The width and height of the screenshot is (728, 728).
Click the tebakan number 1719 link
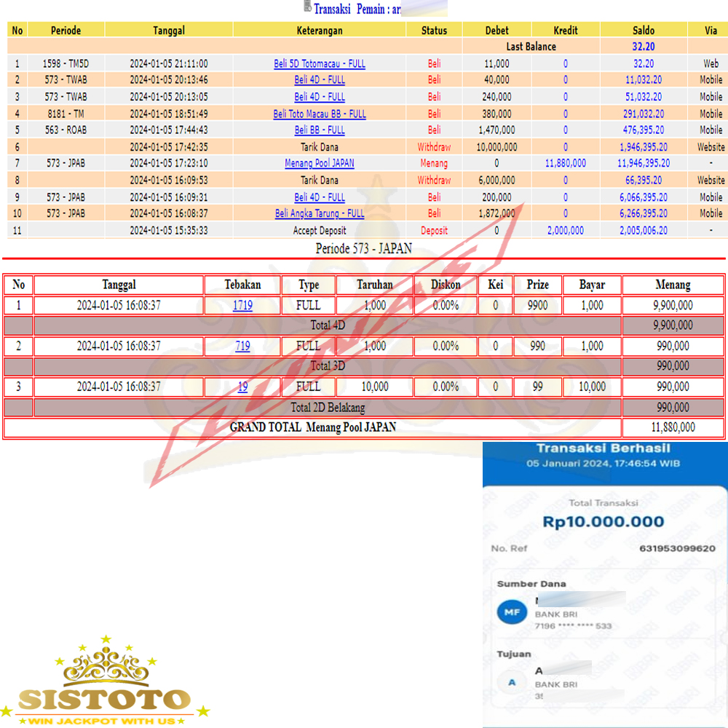(x=242, y=306)
